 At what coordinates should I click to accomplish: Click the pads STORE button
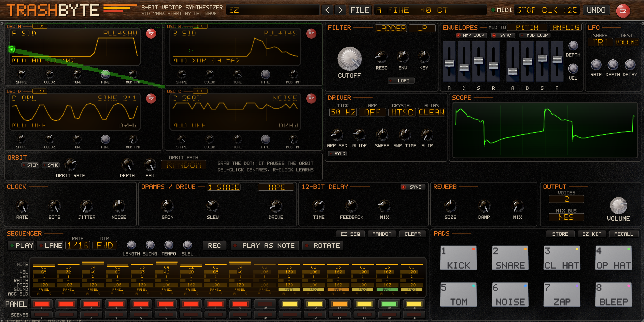coord(560,234)
